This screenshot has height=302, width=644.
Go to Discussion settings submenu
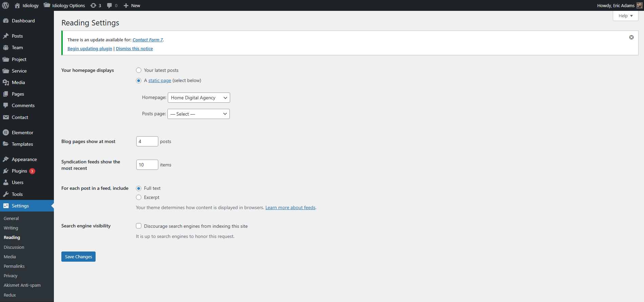[14, 247]
